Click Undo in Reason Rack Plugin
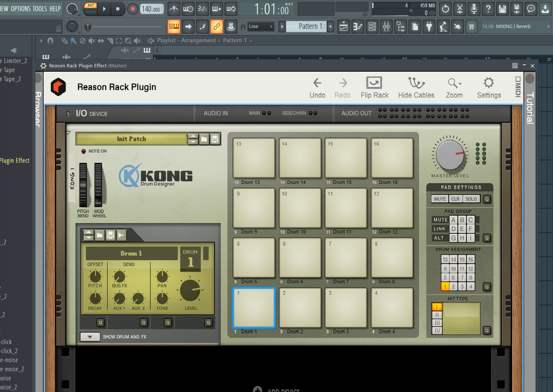The image size is (553, 392). (317, 88)
